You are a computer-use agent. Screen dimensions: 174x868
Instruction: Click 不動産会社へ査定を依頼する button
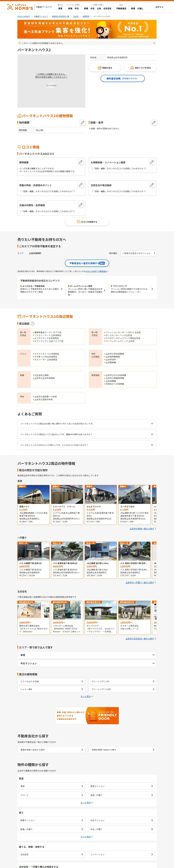(x=87, y=263)
